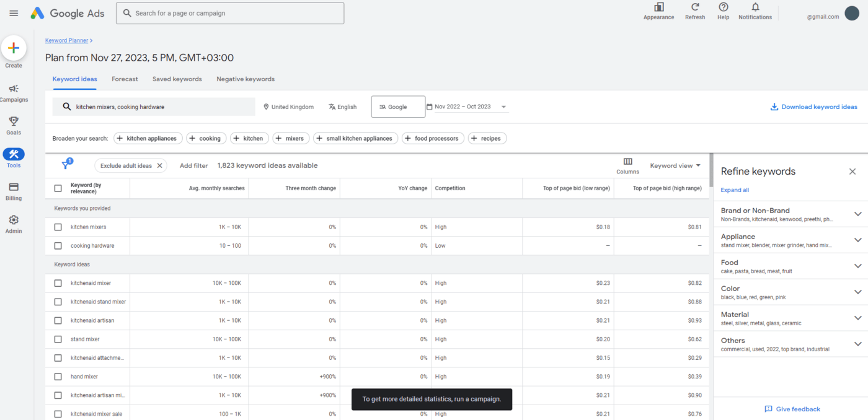Click the Create plus button

[14, 48]
